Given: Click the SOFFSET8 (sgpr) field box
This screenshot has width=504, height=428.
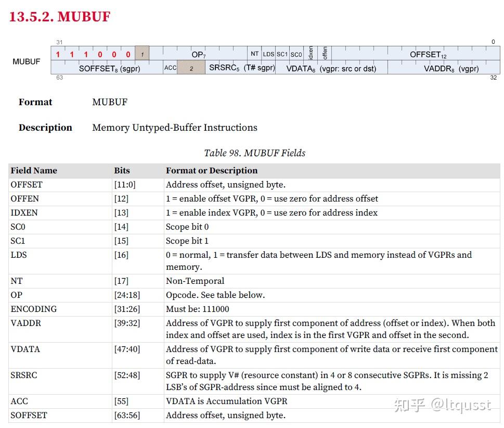Looking at the screenshot, I should [x=107, y=67].
